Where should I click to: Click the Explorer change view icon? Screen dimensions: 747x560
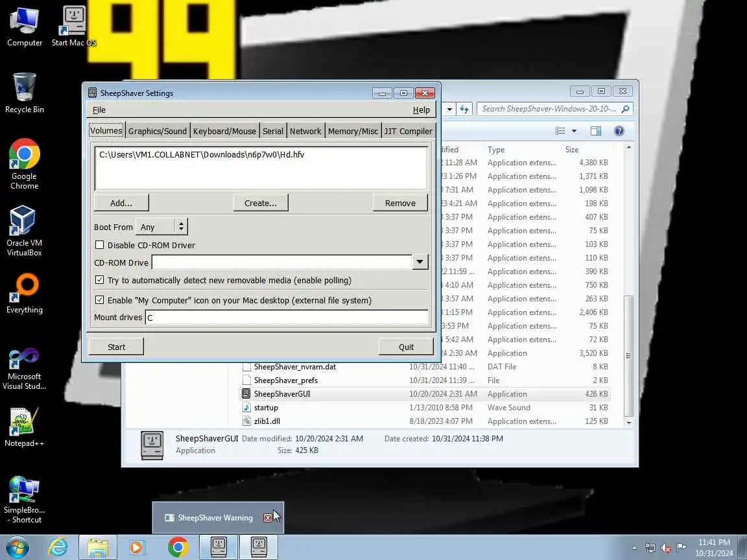(x=560, y=131)
